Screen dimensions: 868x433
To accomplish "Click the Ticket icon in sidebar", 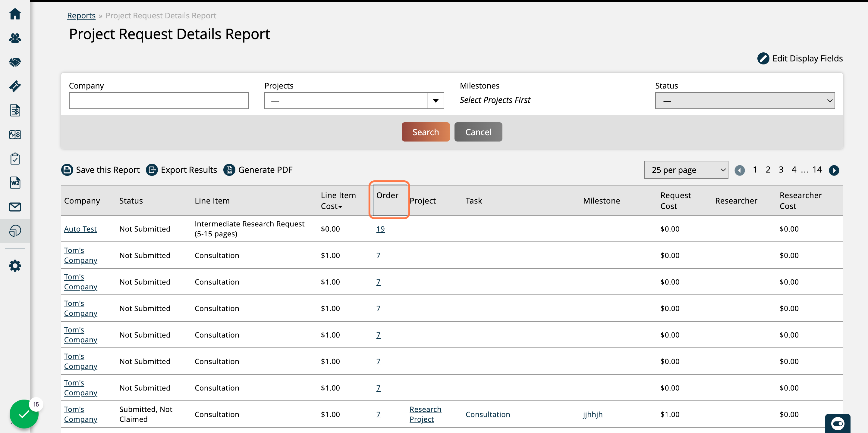I will (15, 86).
